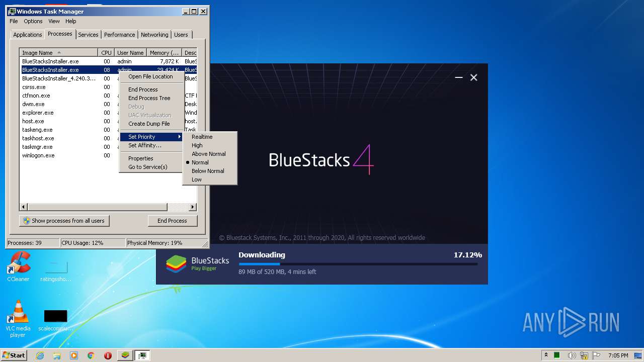Select the taskmgr.exe process row
Screen dimensions: 644x362
[x=69, y=147]
